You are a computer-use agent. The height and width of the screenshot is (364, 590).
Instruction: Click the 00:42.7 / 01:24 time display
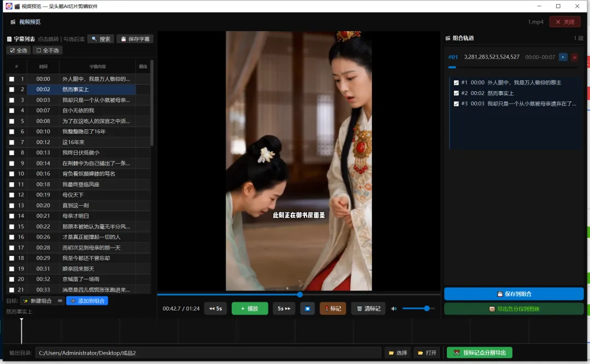click(x=181, y=308)
